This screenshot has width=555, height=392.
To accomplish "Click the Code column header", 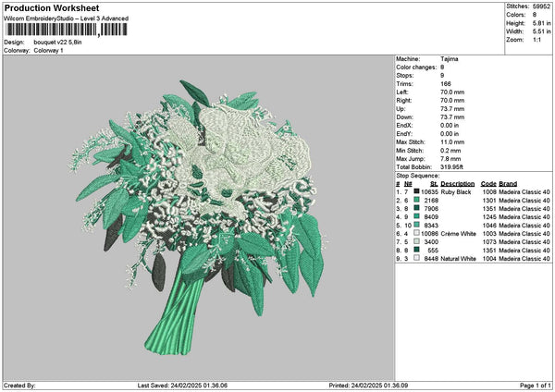I will click(x=488, y=183).
